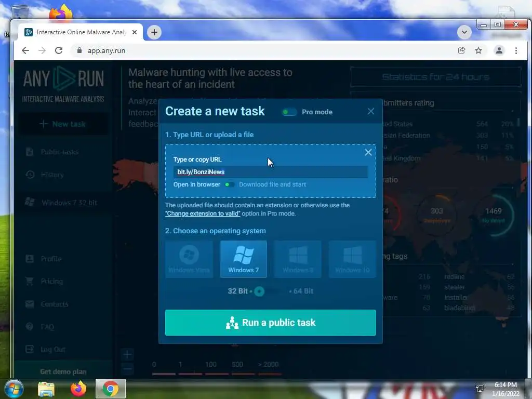Choose Windows 7 operating system

[243, 259]
